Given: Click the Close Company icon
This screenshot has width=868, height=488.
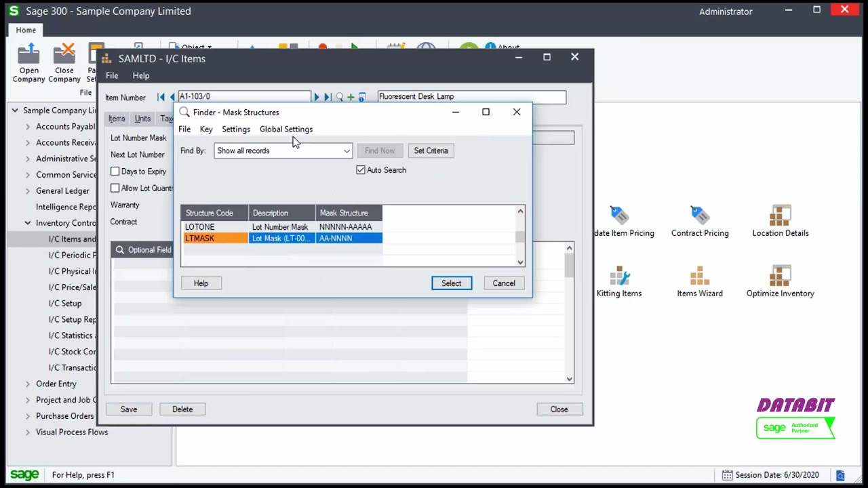Looking at the screenshot, I should coord(64,54).
